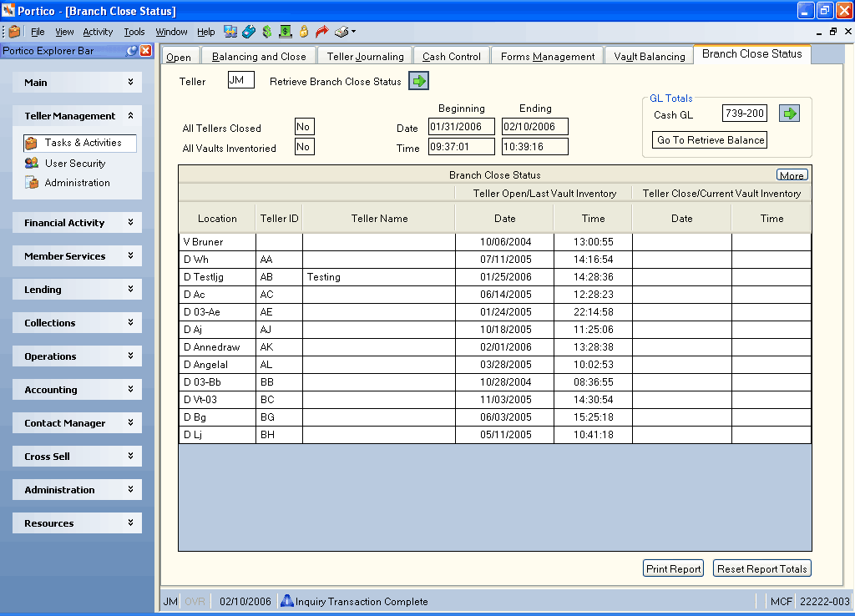This screenshot has height=616, width=855.
Task: Click Go To Retrieve Balance button
Action: click(710, 140)
